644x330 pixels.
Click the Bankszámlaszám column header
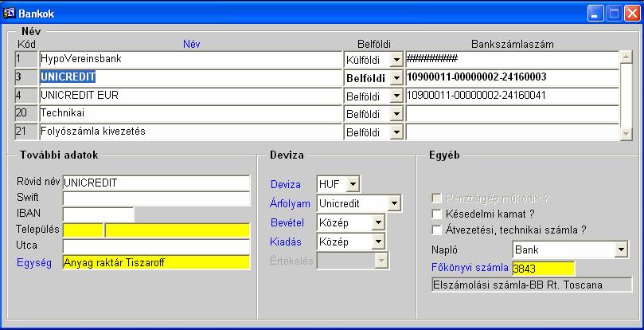click(x=512, y=44)
